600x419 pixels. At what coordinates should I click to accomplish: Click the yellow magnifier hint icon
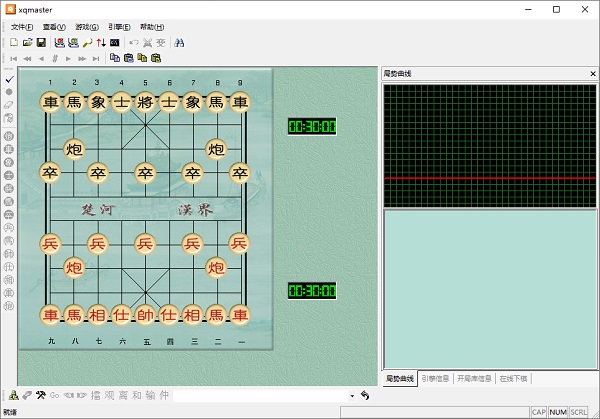tap(88, 42)
